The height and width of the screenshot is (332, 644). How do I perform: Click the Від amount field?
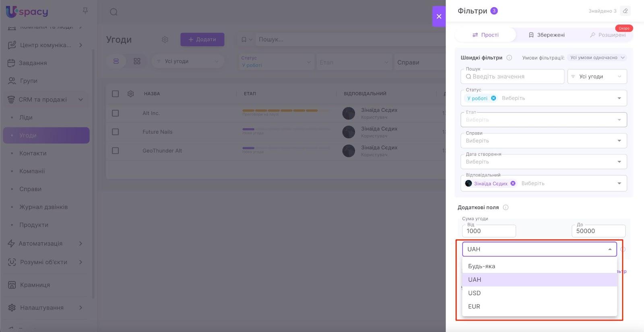point(489,231)
